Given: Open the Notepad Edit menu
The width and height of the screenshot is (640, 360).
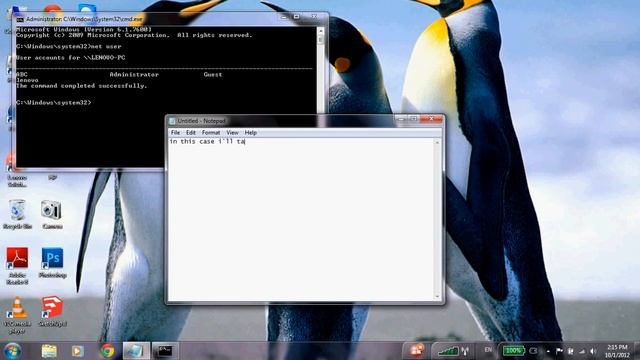Looking at the screenshot, I should click(x=191, y=133).
